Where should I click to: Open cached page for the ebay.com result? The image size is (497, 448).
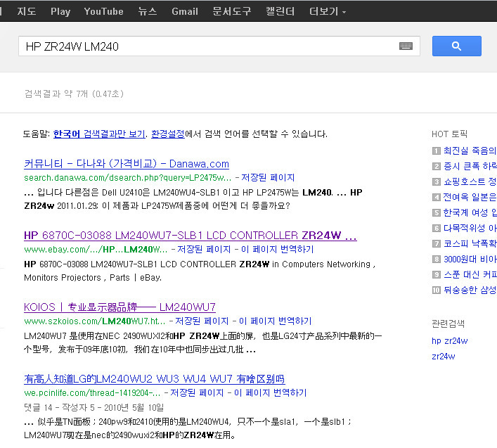[204, 249]
